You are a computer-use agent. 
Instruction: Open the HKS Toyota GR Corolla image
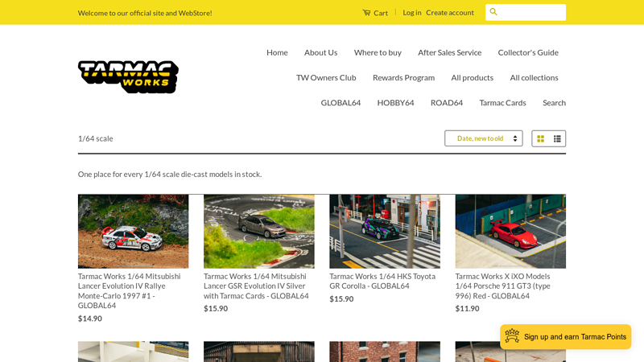(x=384, y=231)
